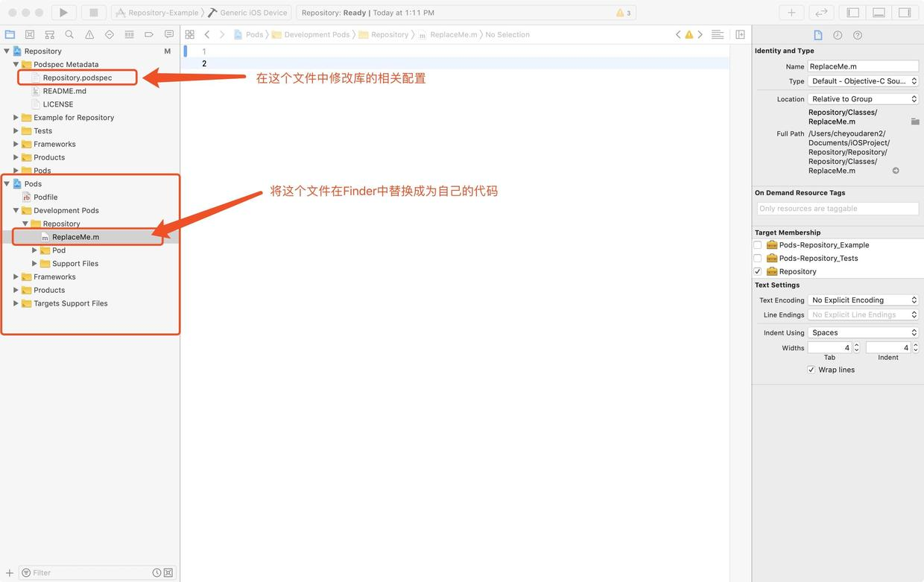Expand the Support Files folder
The width and height of the screenshot is (924, 582).
point(34,262)
